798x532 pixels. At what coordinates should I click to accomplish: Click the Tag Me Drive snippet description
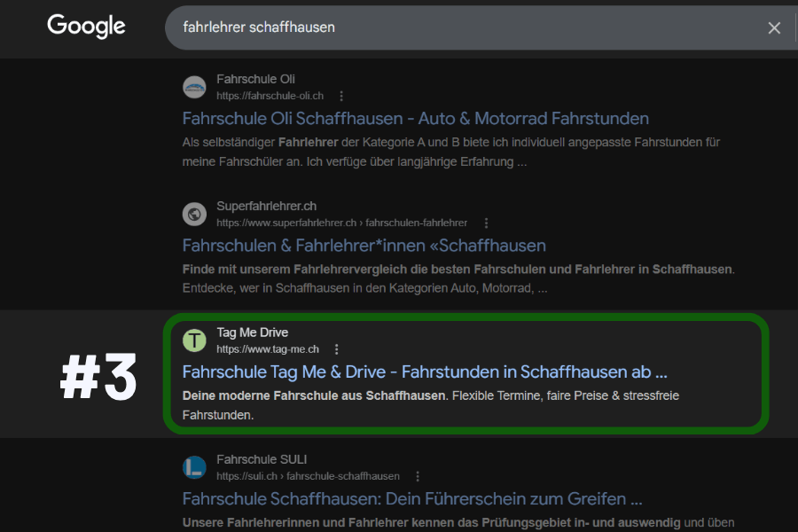[x=431, y=405]
